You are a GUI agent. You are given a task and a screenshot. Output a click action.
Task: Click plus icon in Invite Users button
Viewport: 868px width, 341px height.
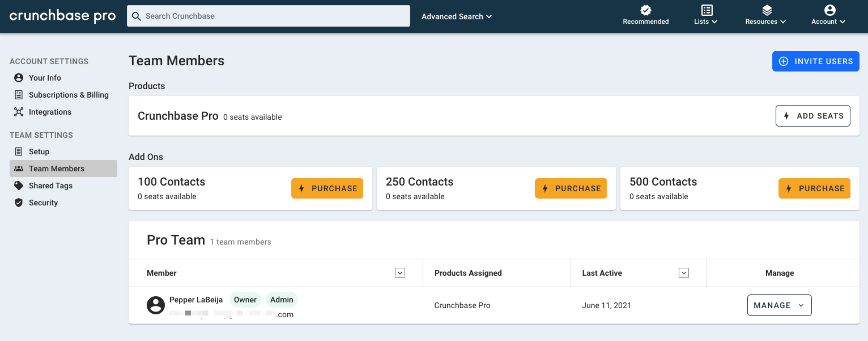click(784, 61)
